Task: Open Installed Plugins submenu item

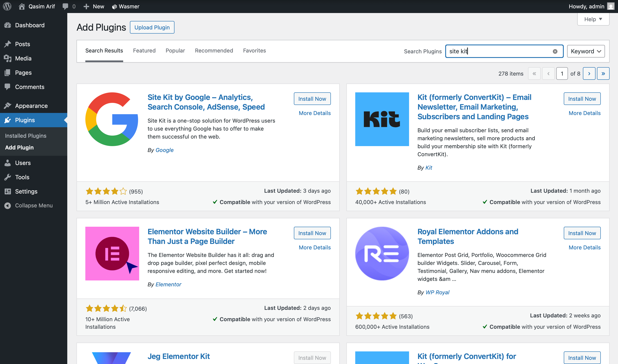Action: pyautogui.click(x=26, y=136)
